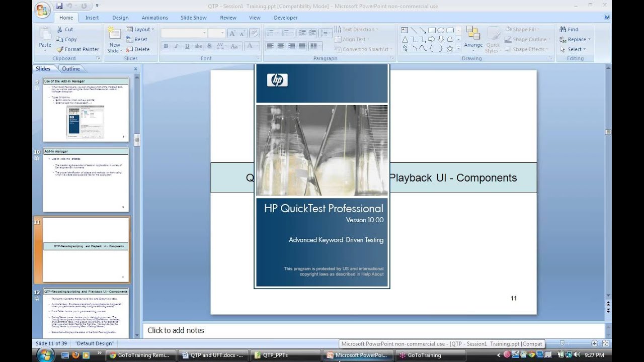Select the Text Box shape icon
Viewport: 644px width, 362px height.
[x=405, y=30]
